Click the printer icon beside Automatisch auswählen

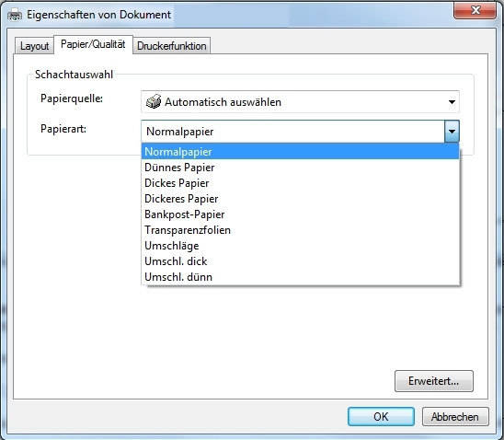tap(154, 101)
